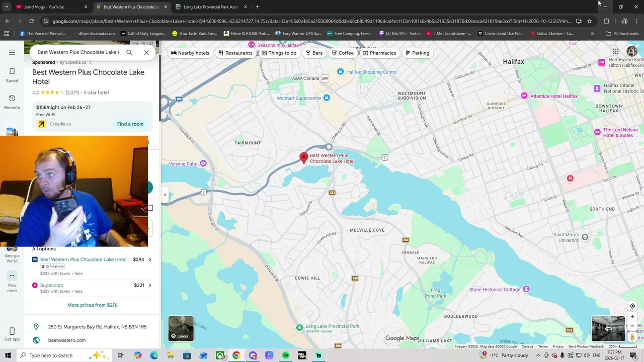Filter by Restaurants chip
Screen dimensions: 644x362
coord(235,53)
